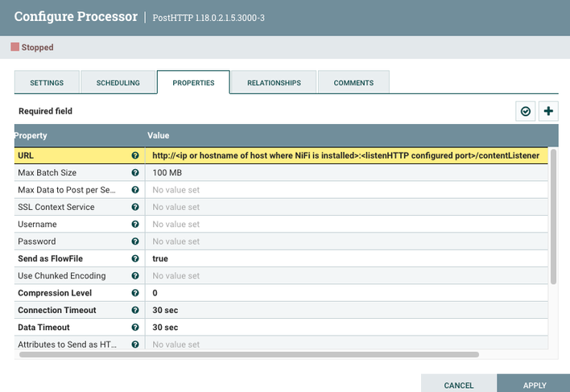The image size is (570, 392).
Task: Set value for Max Data to Post per Second
Action: (x=346, y=190)
